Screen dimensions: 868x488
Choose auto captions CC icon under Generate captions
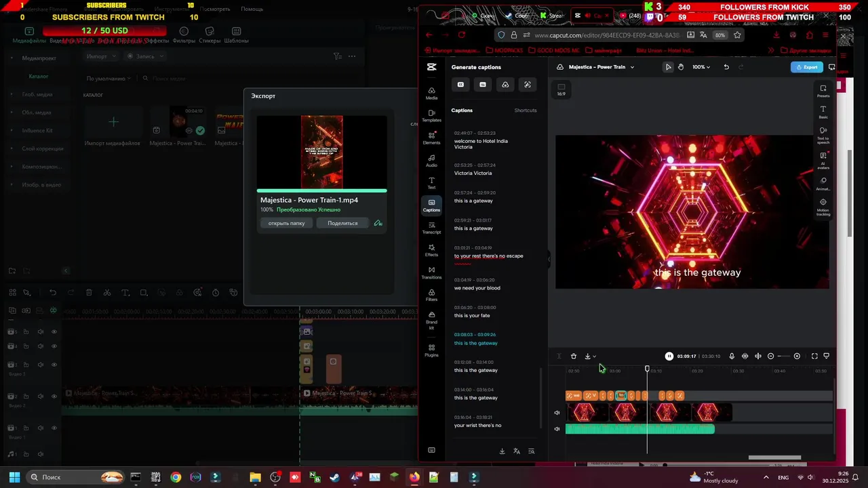click(460, 85)
